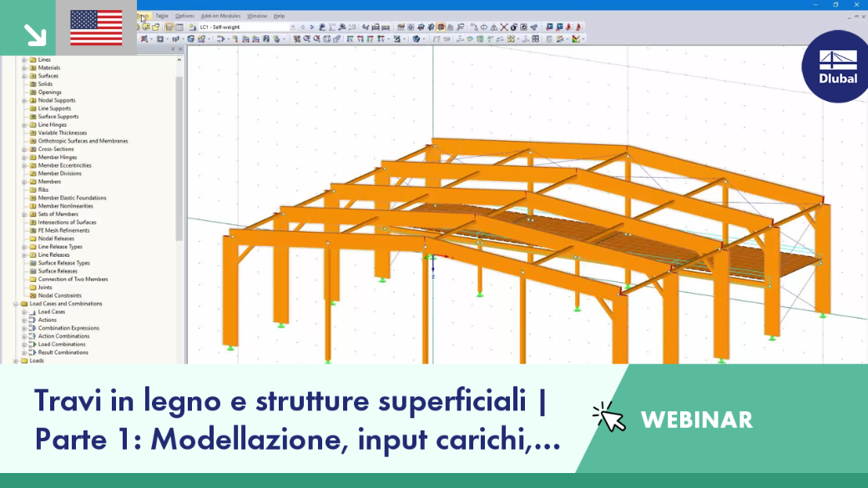Collapse Load Cases and Combinations folder
The width and height of the screenshot is (868, 488).
point(16,304)
